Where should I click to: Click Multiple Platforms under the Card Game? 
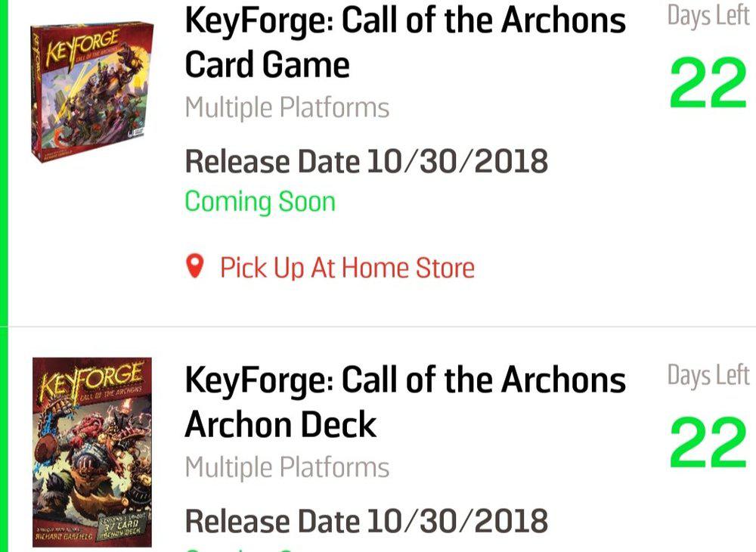point(287,108)
